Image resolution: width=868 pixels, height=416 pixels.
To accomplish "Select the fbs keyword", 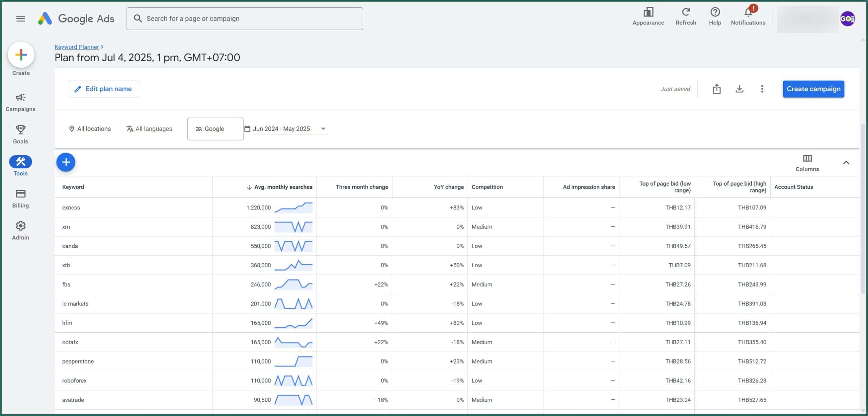I will (x=66, y=285).
